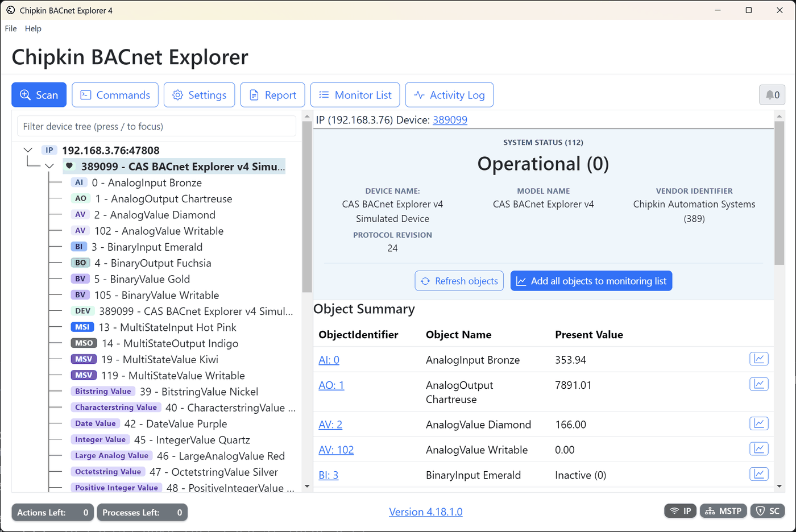Open chart icon for AnalogValue Writable row
Screen dimensions: 796x532
[x=759, y=449]
